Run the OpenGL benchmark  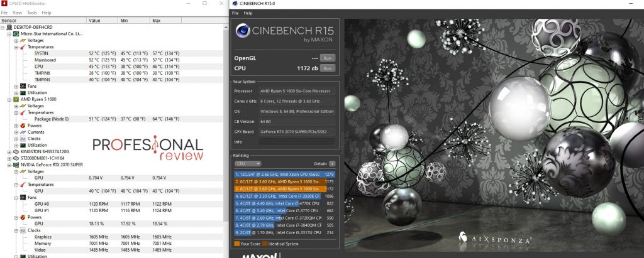(x=327, y=58)
